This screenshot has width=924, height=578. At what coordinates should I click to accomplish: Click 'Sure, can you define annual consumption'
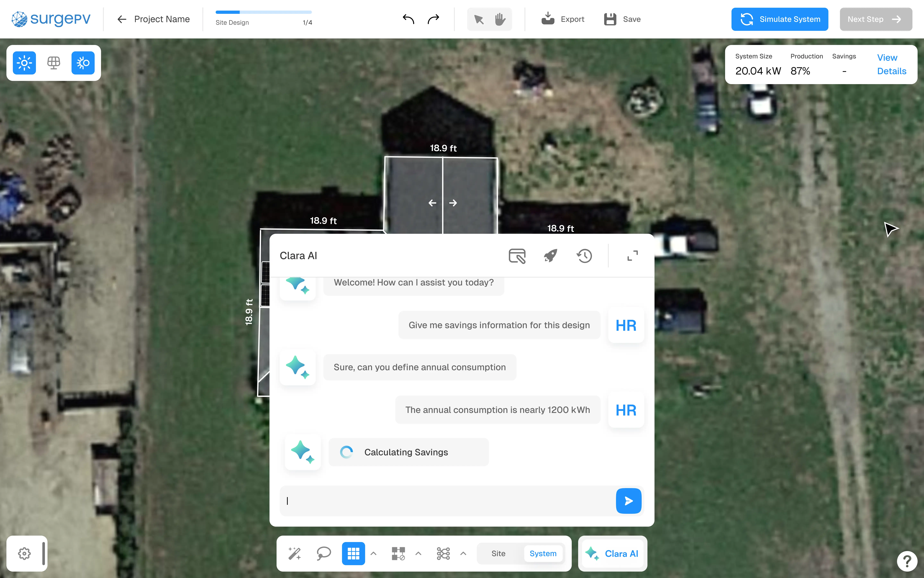point(420,367)
